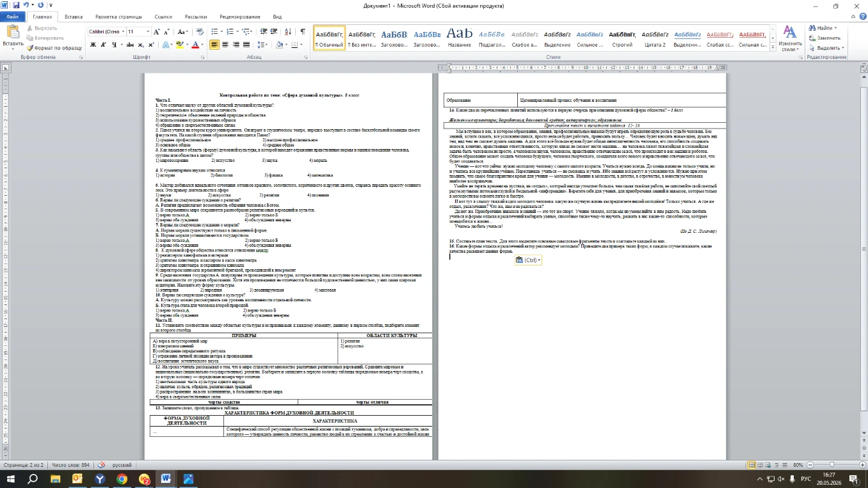Click the sort A-Z icon
This screenshot has height=488, width=868.
click(289, 31)
